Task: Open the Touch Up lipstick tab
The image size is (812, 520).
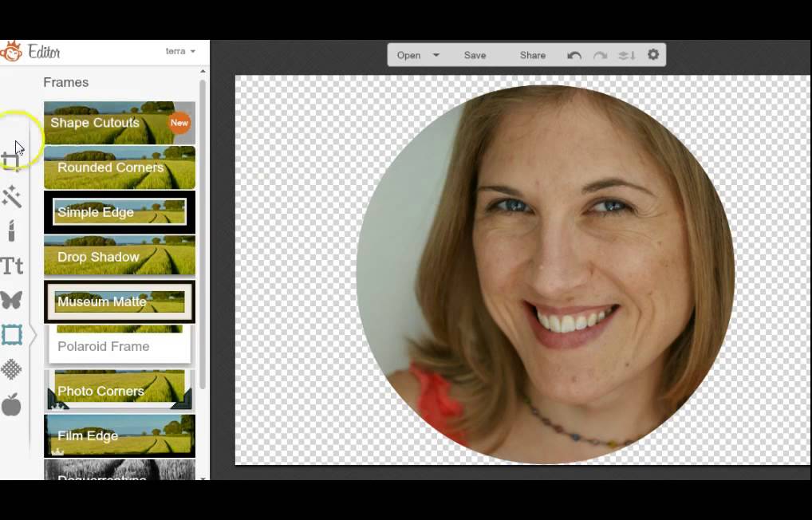Action: pyautogui.click(x=11, y=231)
